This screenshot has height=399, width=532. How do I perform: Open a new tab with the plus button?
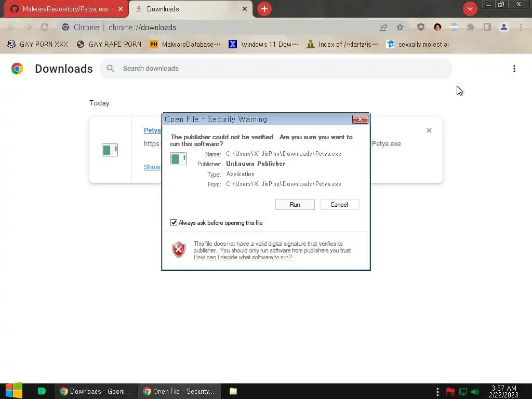(264, 9)
